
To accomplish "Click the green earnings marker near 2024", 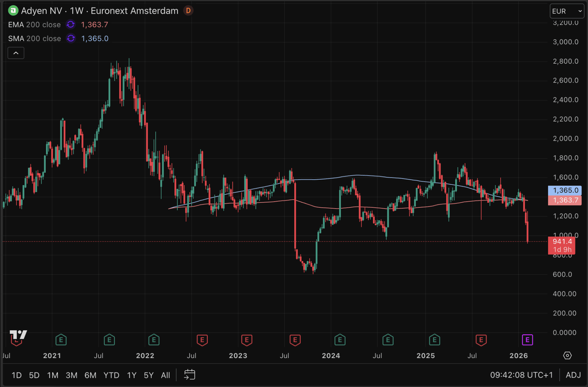I will [x=340, y=340].
